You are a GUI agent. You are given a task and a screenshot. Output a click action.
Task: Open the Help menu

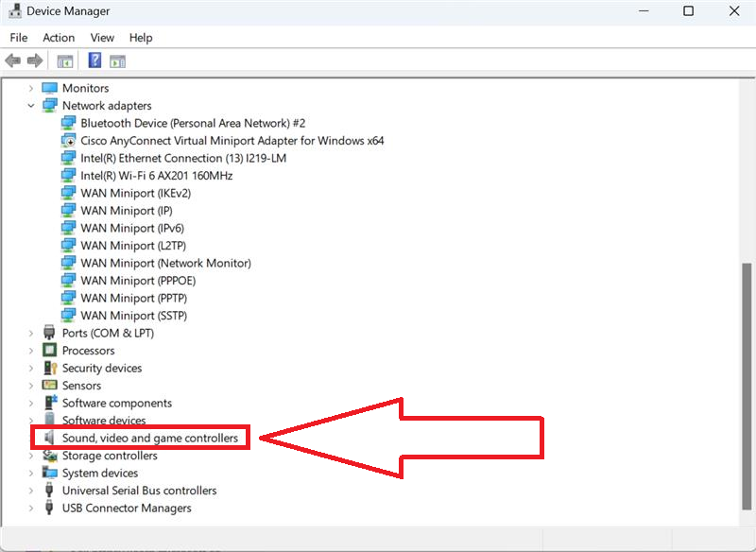141,38
